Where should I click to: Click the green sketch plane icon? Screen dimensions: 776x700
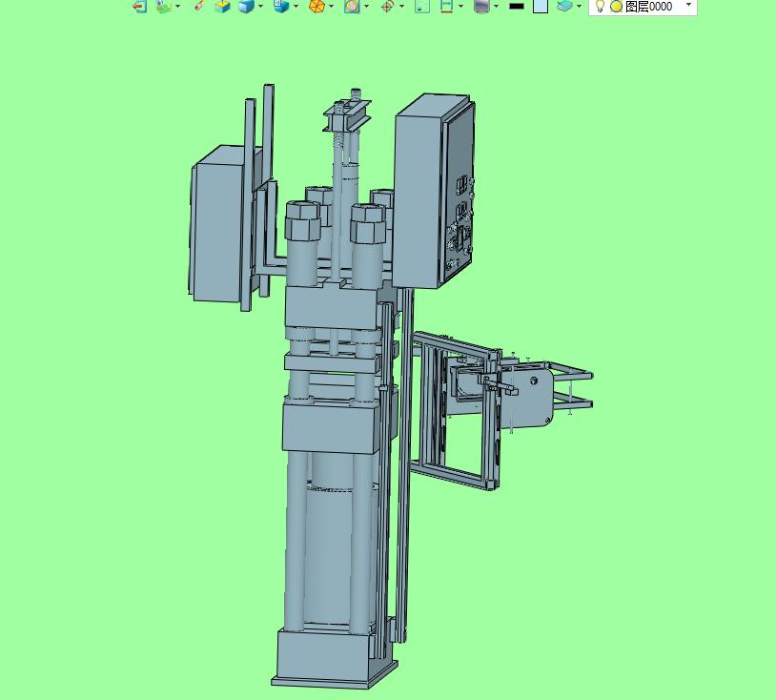pos(164,6)
